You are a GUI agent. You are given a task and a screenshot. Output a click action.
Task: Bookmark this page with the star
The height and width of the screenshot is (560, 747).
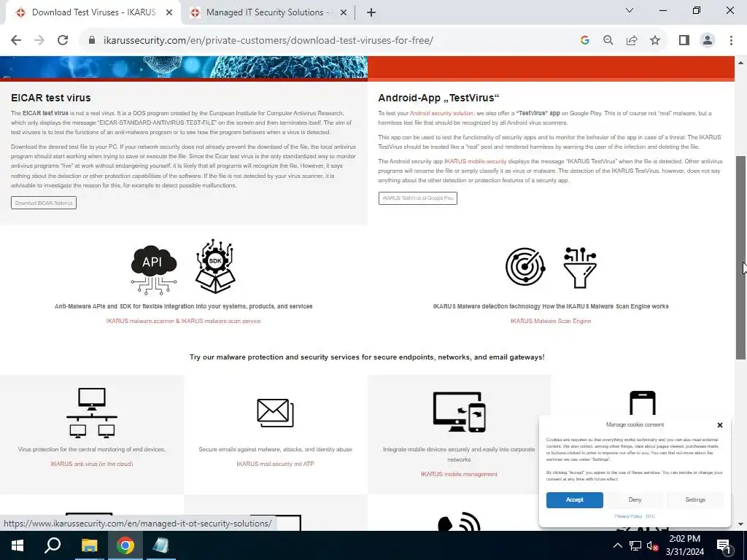[x=655, y=41]
